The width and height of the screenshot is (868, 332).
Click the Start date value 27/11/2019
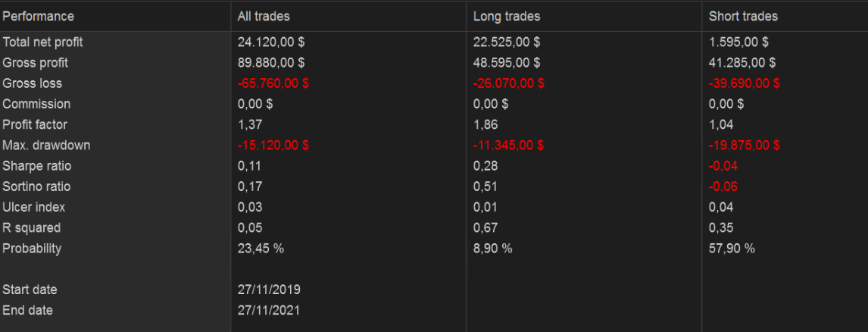coord(269,290)
